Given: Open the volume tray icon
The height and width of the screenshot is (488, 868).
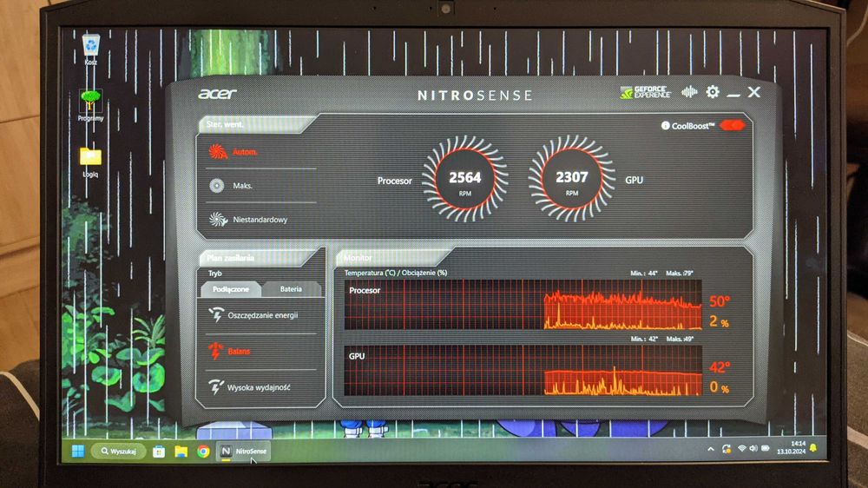Looking at the screenshot, I should tap(753, 449).
